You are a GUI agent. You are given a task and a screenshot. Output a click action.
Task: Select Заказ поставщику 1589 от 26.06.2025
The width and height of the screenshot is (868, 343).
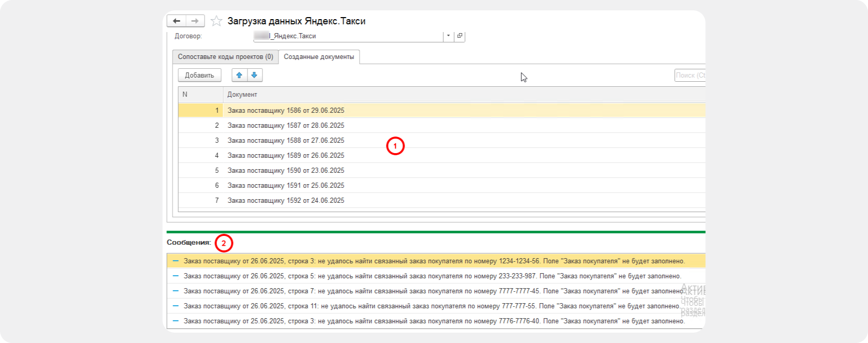click(x=464, y=155)
